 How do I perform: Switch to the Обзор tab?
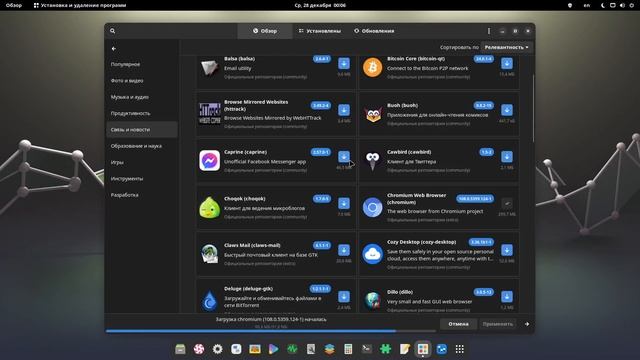click(265, 31)
